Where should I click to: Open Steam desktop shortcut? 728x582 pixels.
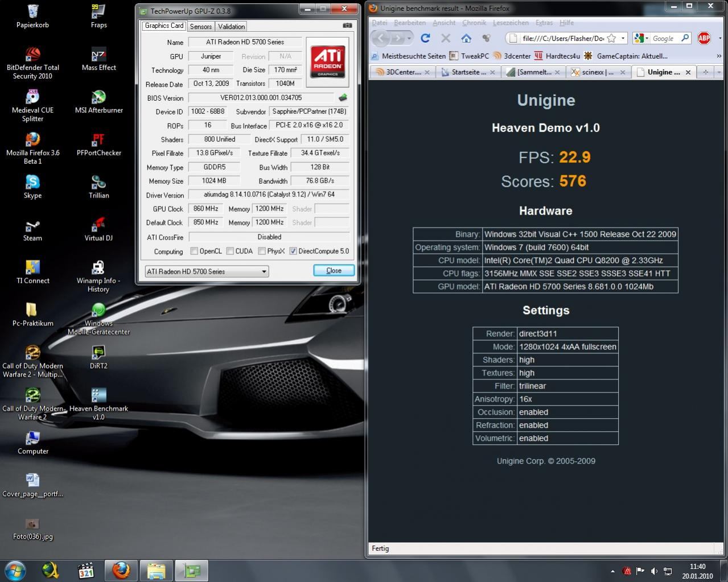32,229
